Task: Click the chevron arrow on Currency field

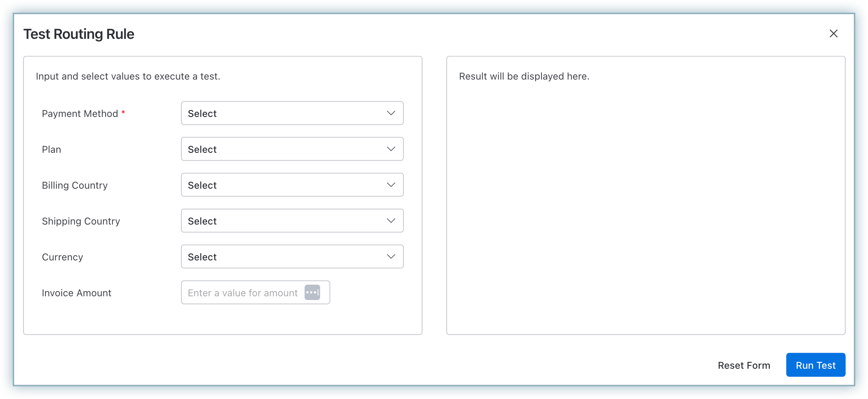Action: click(x=391, y=257)
